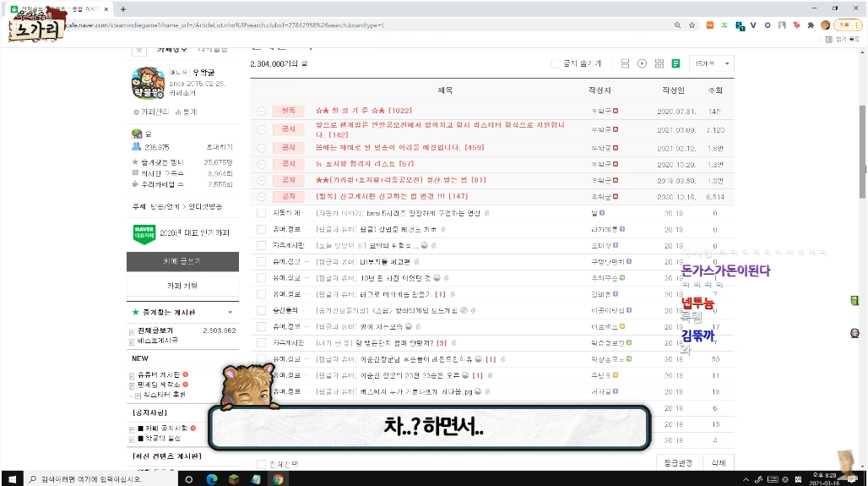Click the zoom magnifier icon in address bar

(677, 25)
